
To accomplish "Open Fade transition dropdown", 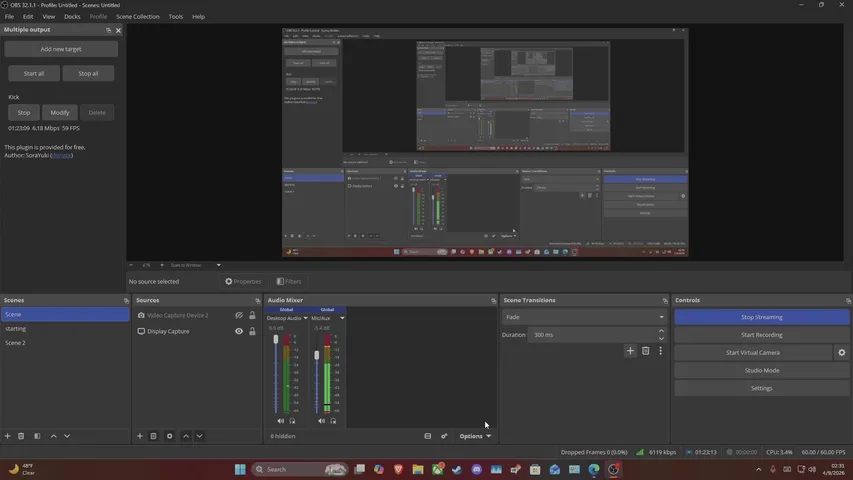I will tap(585, 317).
